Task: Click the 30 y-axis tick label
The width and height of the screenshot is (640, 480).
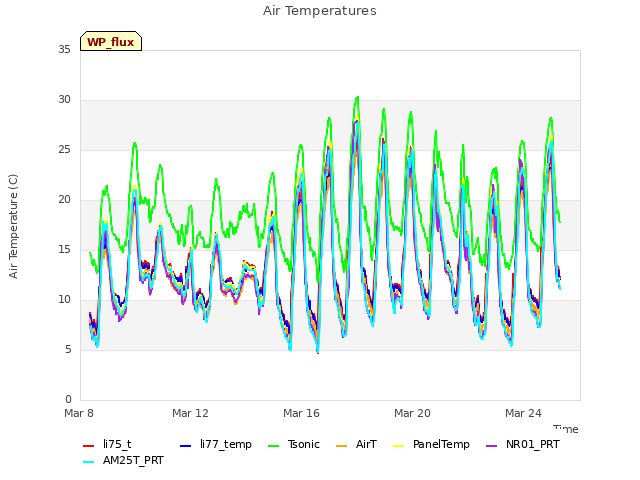Action: (64, 100)
